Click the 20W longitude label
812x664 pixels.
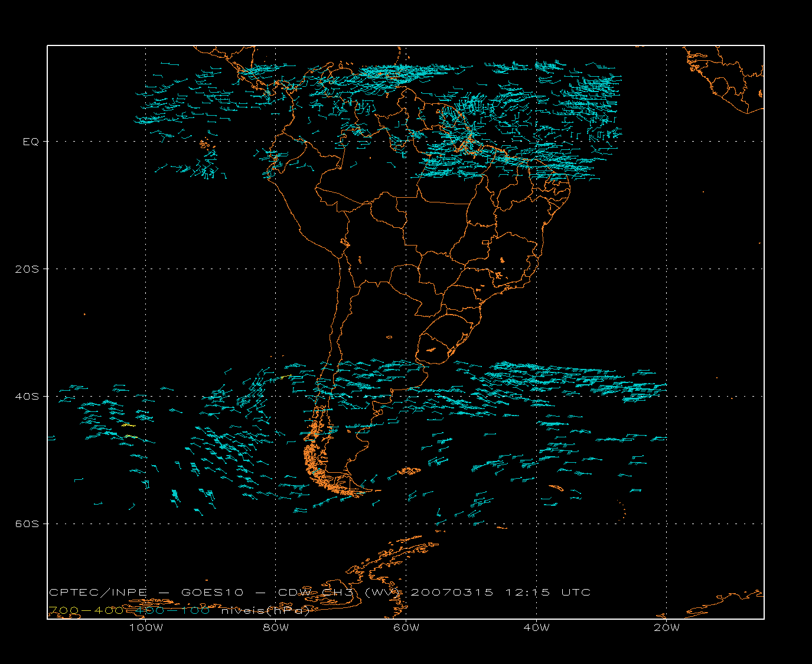tap(666, 627)
